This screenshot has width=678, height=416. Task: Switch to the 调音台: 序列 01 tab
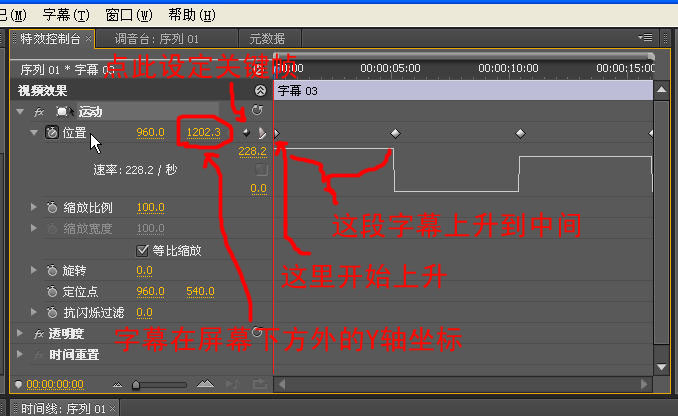(x=164, y=38)
